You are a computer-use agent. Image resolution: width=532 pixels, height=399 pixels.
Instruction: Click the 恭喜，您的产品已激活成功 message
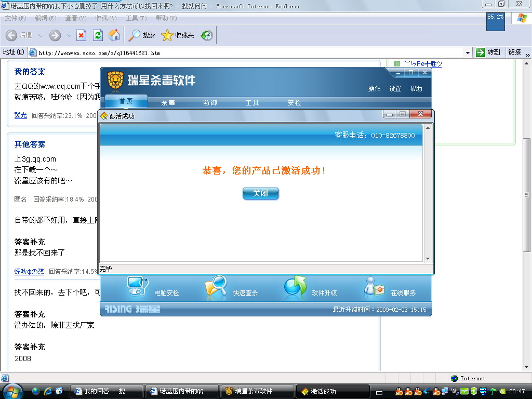[264, 170]
